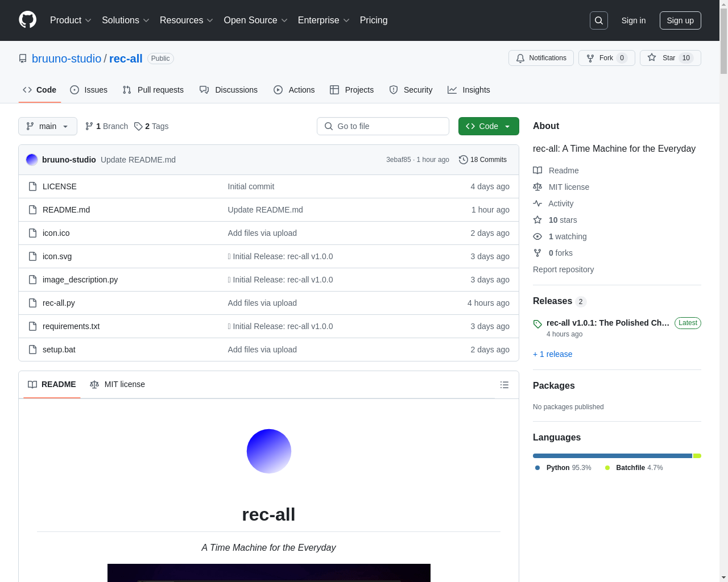Click the MIT license scales icon
Viewport: 728px width, 582px height.
pyautogui.click(x=537, y=187)
